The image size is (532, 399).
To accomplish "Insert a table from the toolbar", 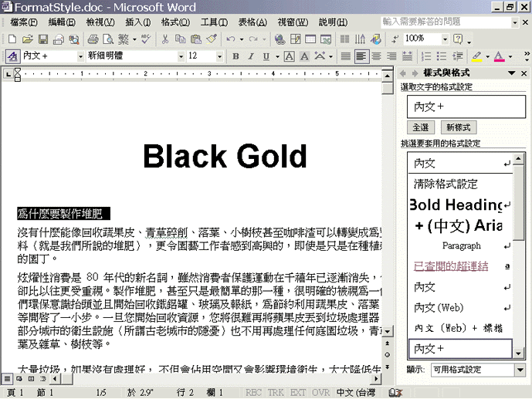I will (x=310, y=39).
